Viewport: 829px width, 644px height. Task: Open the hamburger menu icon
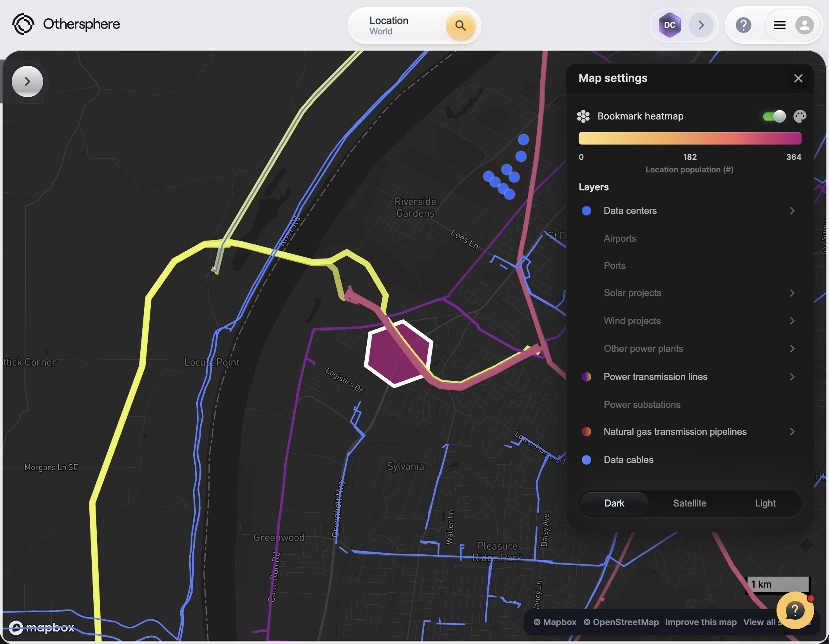click(x=779, y=25)
